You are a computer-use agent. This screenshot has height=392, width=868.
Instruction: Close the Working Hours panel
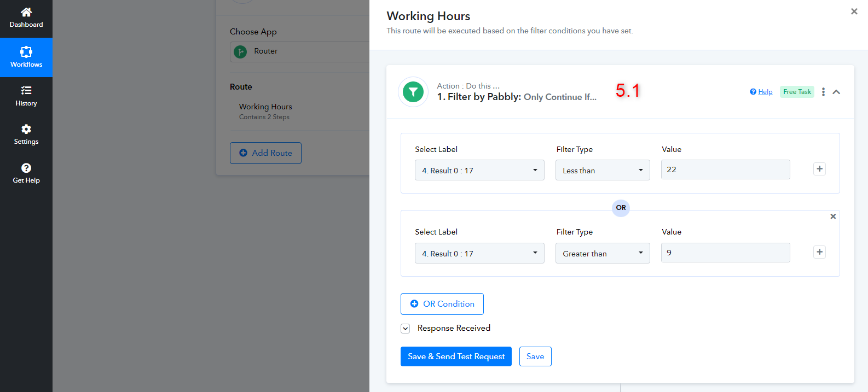(854, 11)
